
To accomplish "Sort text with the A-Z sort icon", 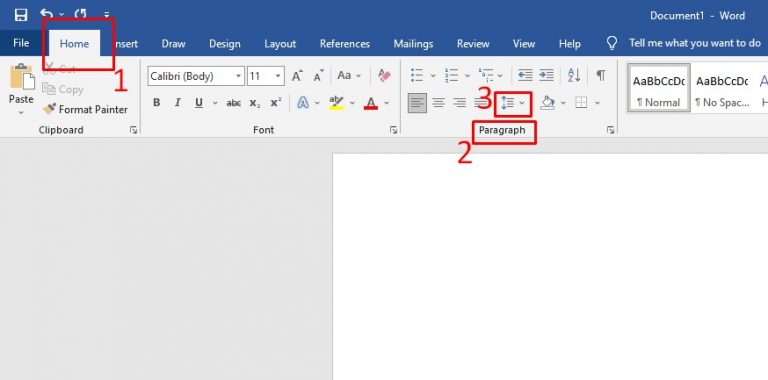I will 574,75.
